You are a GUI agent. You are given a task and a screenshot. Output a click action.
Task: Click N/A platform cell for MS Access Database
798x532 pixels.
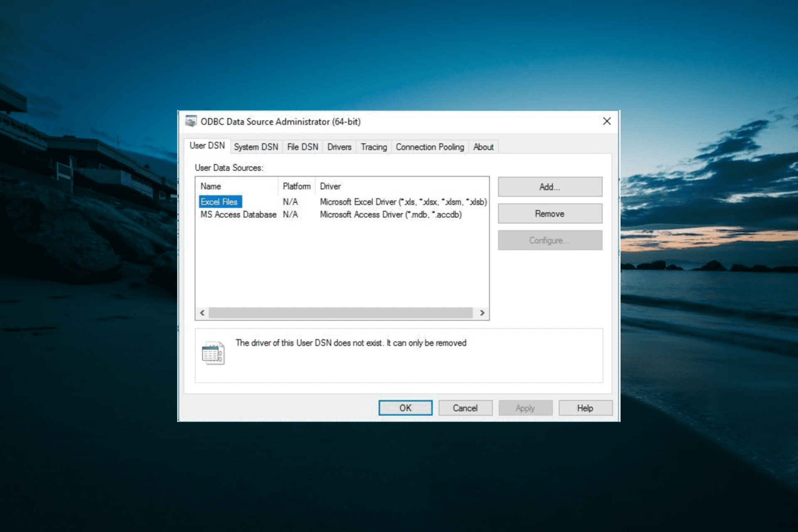(x=290, y=215)
